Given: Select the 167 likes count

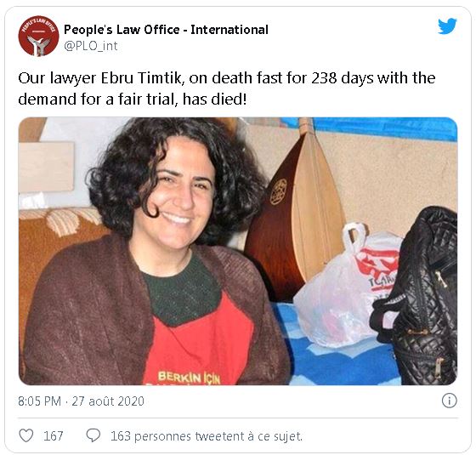Looking at the screenshot, I should click(x=53, y=435).
